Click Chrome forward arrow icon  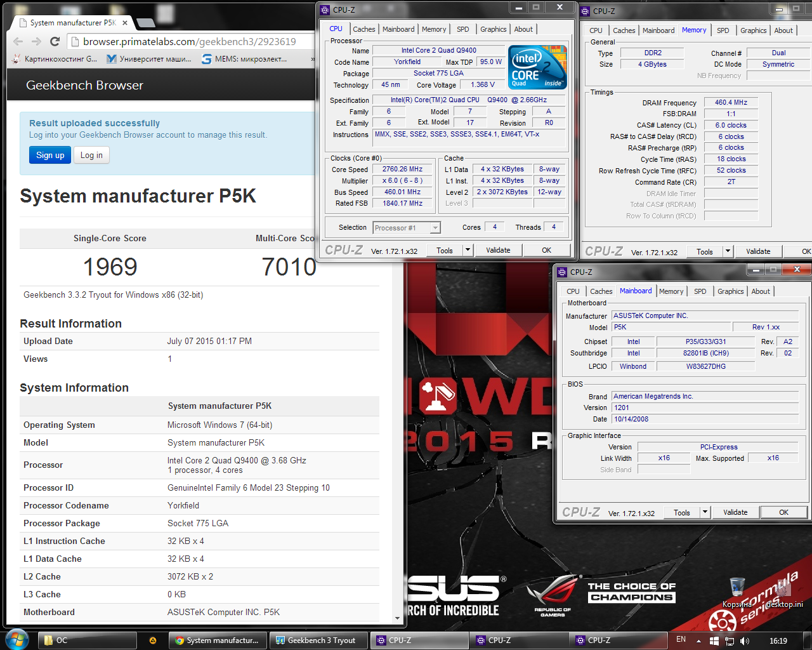(x=36, y=41)
